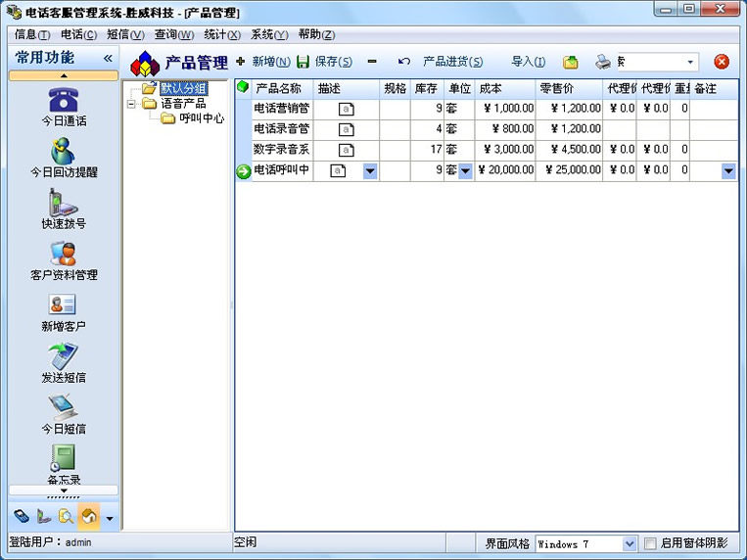The width and height of the screenshot is (747, 560).
Task: Select the 呼叫中心 tree folder
Action: click(x=201, y=118)
